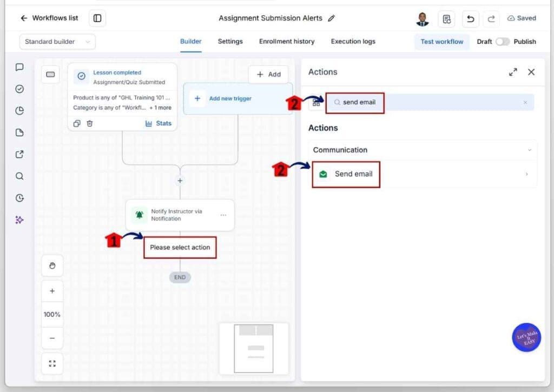554x392 pixels.
Task: Add step with plus connector
Action: 180,181
